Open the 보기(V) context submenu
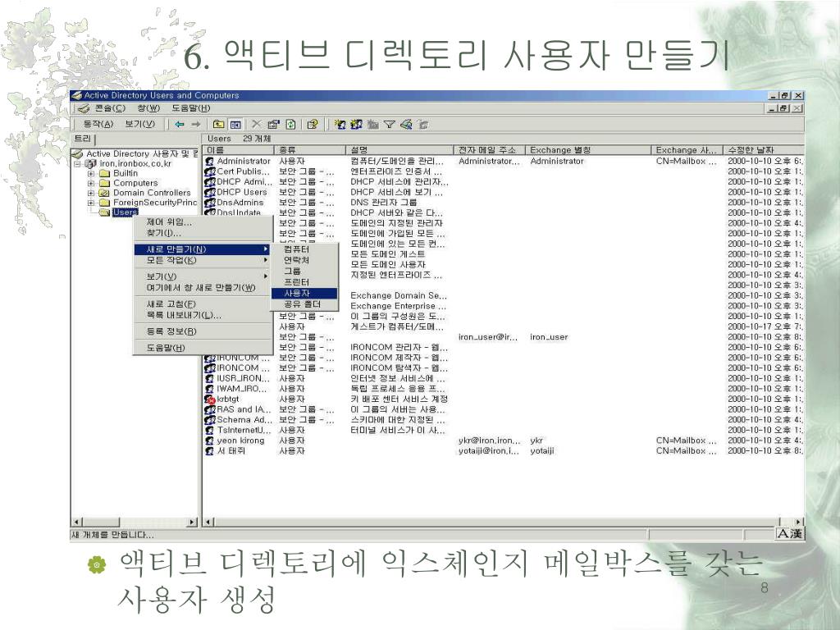 click(x=203, y=276)
